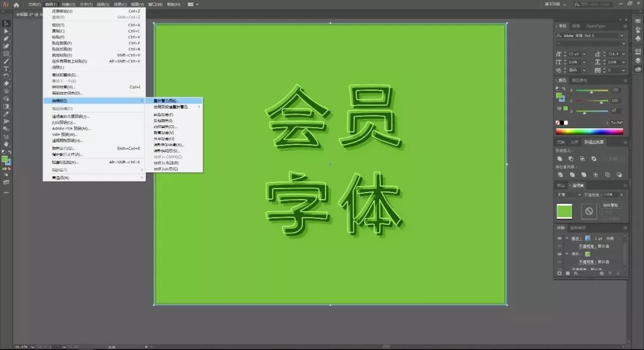Click the Unite shape mode in Pathfinder
This screenshot has height=350, width=644.
tap(561, 159)
